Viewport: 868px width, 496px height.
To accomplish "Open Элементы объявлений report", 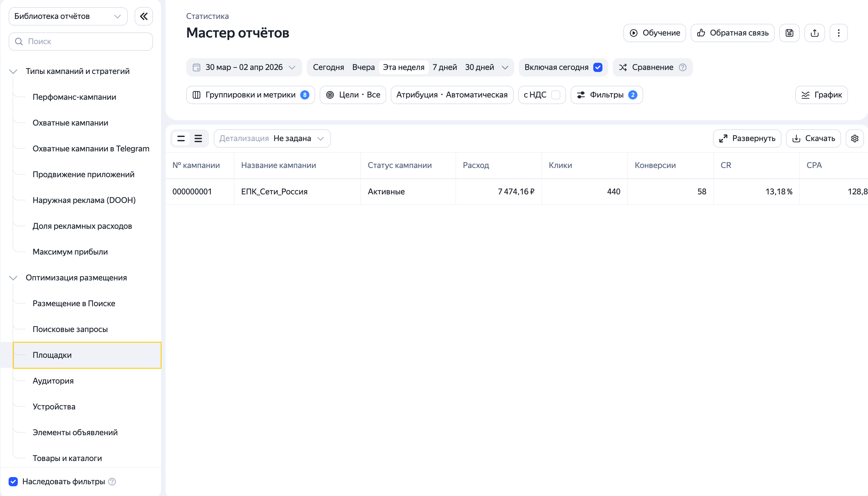I will coord(75,433).
